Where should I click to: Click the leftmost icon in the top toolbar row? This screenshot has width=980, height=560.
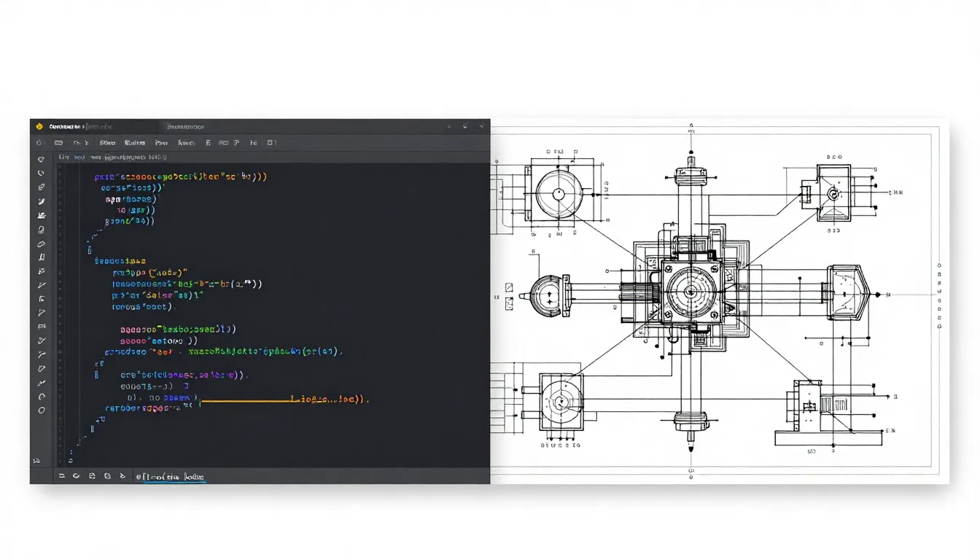pyautogui.click(x=38, y=143)
